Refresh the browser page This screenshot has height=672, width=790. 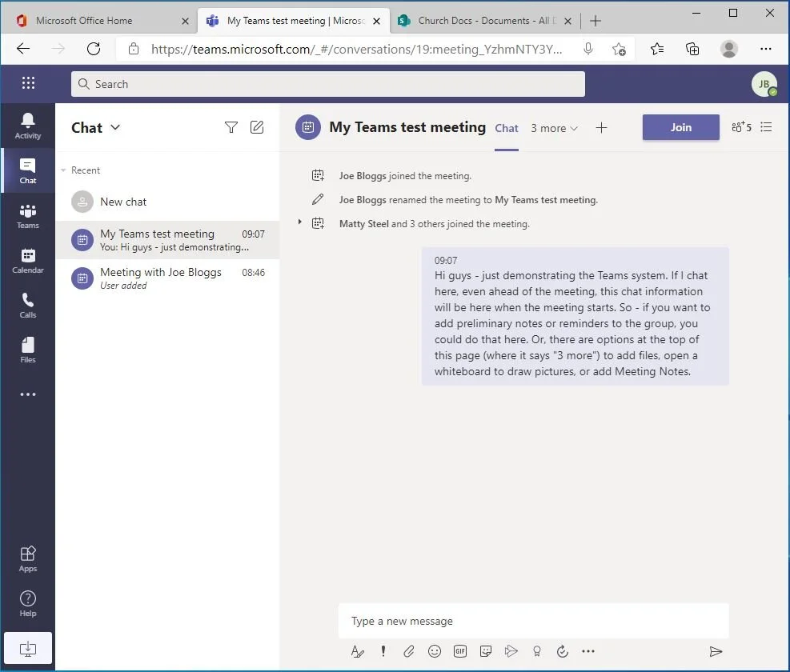tap(93, 49)
